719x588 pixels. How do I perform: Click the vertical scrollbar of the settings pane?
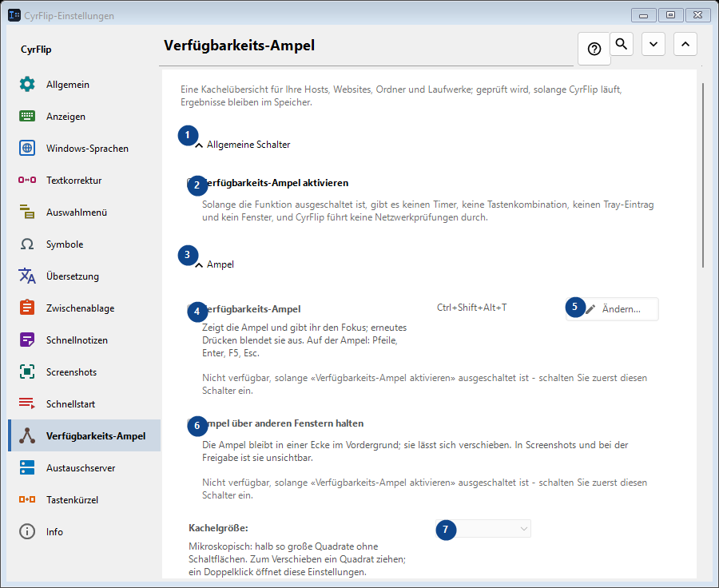coord(703,175)
